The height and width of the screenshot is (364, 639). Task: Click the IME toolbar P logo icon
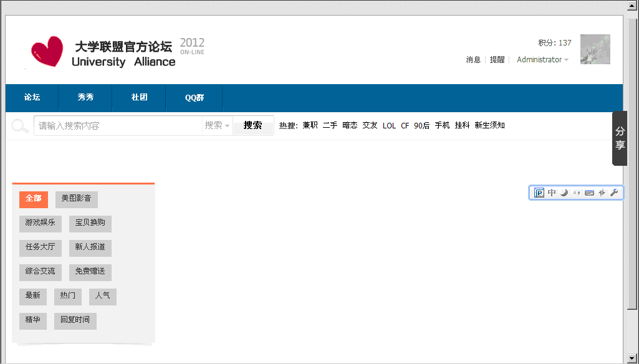[539, 193]
